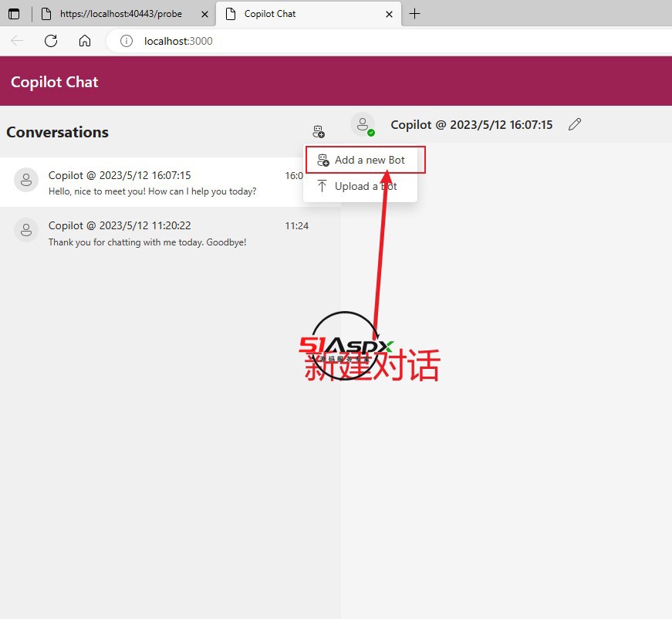Screen dimensions: 672x619
Task: Click "Thank you for chatting with me today. Goodbye!"
Action: click(x=147, y=242)
